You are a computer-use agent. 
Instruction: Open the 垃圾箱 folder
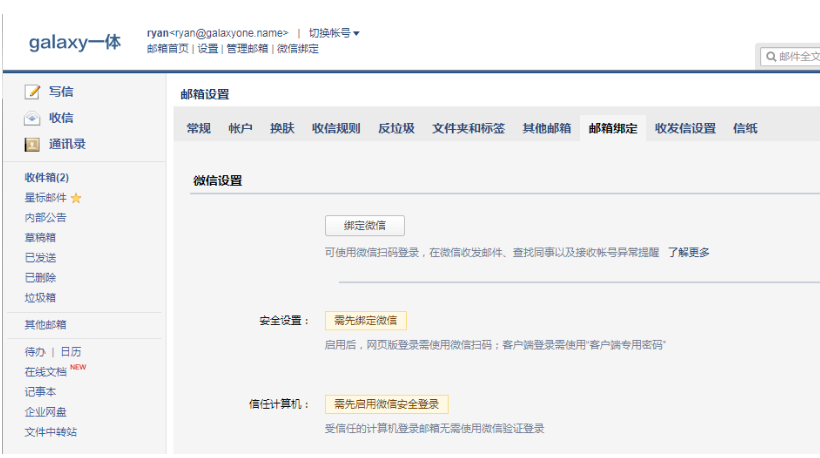[x=40, y=297]
